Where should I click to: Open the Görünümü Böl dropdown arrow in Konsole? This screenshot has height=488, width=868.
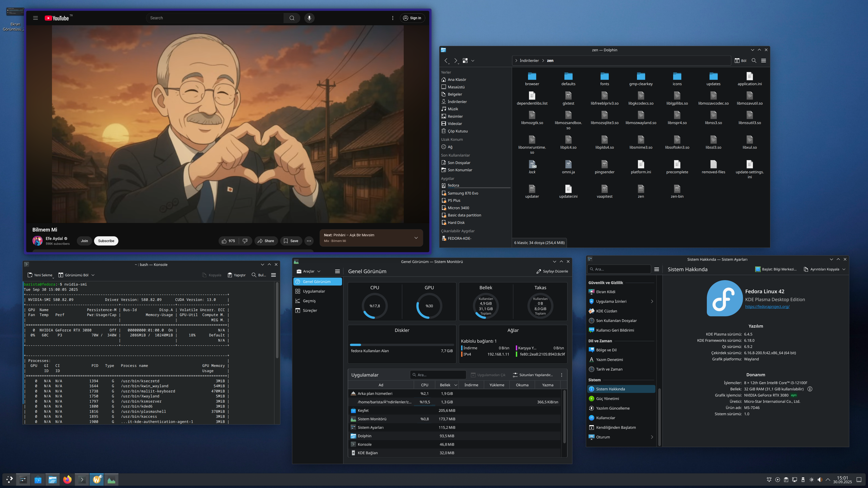tap(93, 275)
